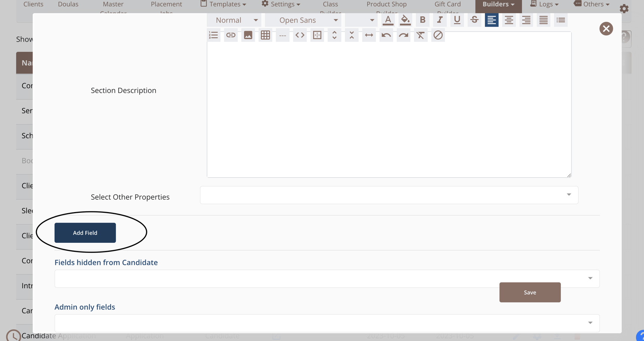This screenshot has width=644, height=341.
Task: Insert unordered bullet list
Action: (x=560, y=20)
